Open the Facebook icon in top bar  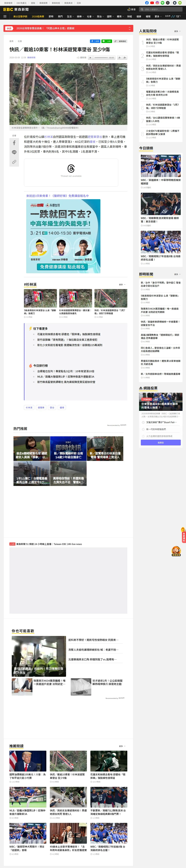click(147, 3)
